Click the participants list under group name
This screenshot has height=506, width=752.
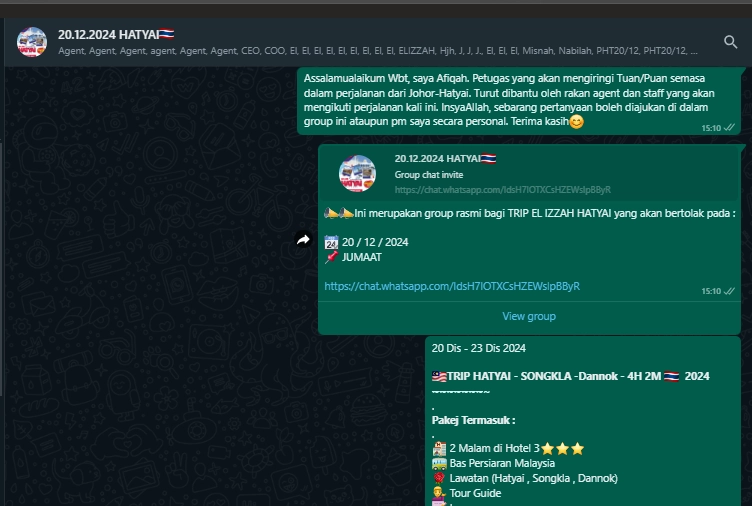pos(377,51)
